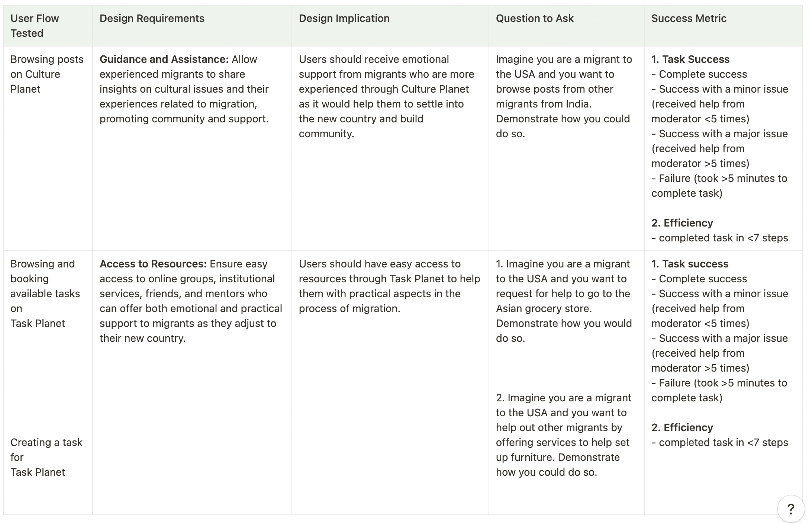The width and height of the screenshot is (812, 523).
Task: Click the second row's 1. Task success heading
Action: click(x=690, y=264)
